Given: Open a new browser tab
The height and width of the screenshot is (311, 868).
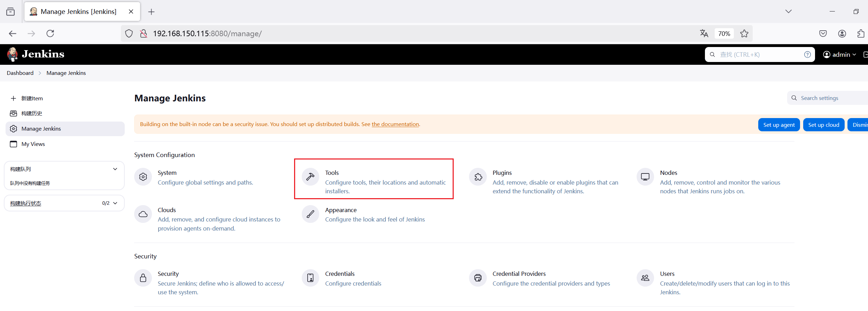Looking at the screenshot, I should (151, 11).
